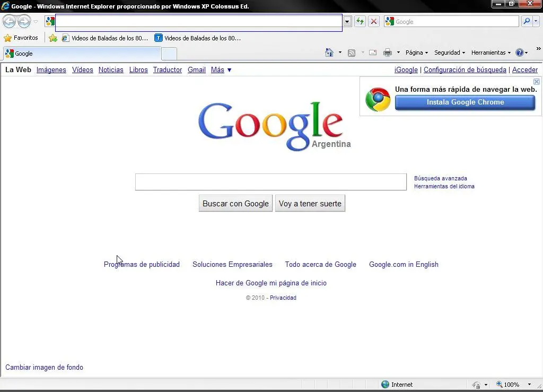Open second Videos de Baladas favorite with T icon
The height and width of the screenshot is (392, 543).
point(198,38)
